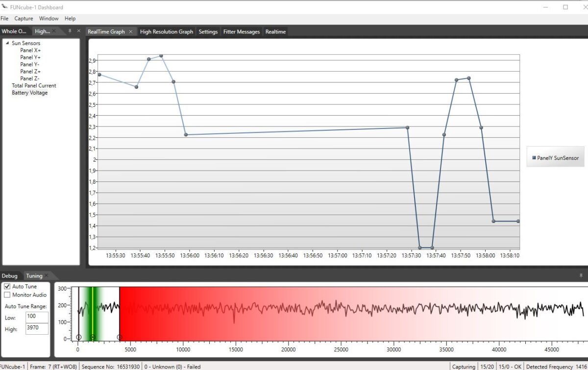Click the green tuning frequency marker circle
Screen dimensions: 588x370
coord(92,337)
